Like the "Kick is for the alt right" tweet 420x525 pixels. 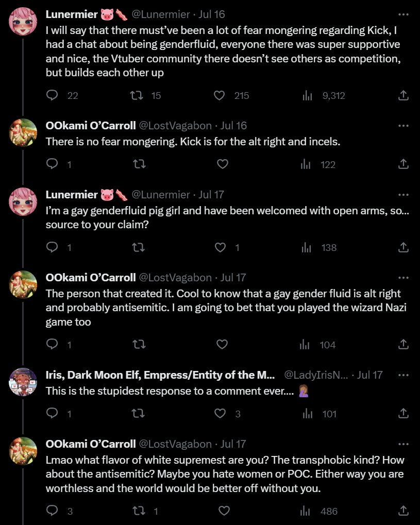(223, 164)
